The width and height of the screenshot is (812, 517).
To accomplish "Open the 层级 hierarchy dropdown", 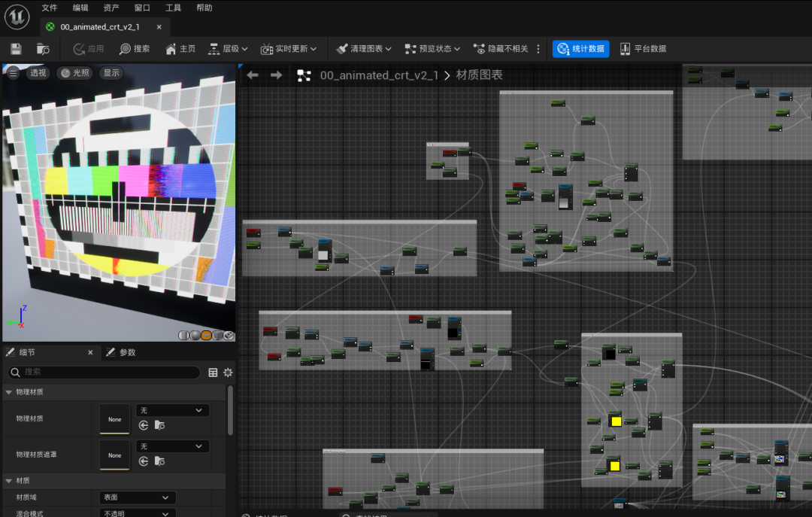I will (228, 49).
